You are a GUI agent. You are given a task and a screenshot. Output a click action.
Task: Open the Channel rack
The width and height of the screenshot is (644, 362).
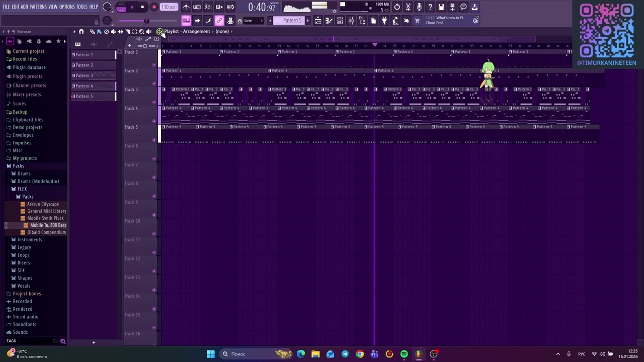click(x=340, y=21)
